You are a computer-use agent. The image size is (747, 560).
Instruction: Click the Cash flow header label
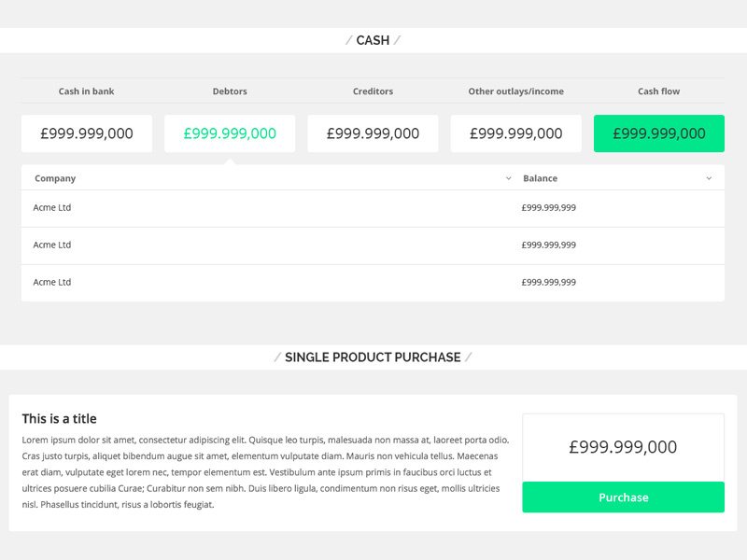point(659,91)
